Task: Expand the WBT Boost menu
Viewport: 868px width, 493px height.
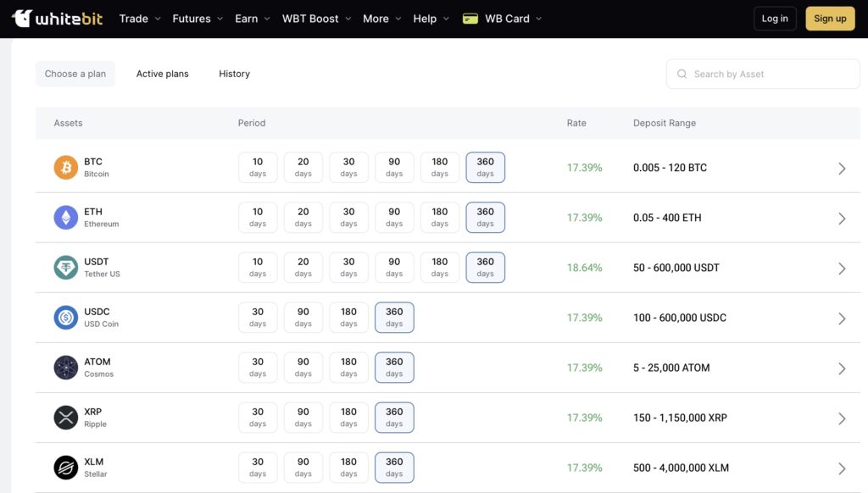Action: 317,19
